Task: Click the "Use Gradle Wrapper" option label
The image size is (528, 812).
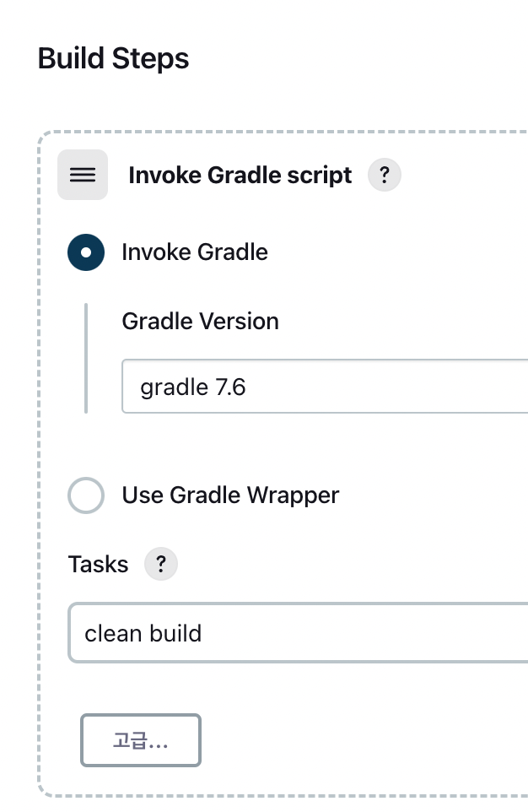Action: pyautogui.click(x=230, y=495)
